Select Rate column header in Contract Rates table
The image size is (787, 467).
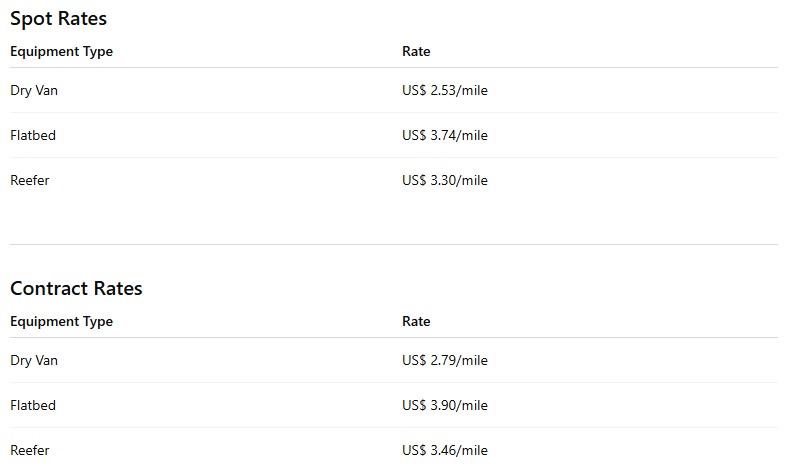416,321
